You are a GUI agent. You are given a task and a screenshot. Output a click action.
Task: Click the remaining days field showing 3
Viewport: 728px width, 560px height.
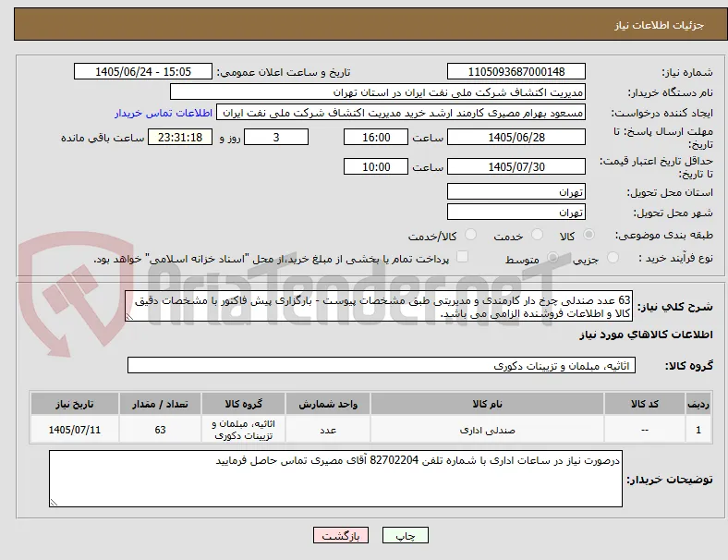pos(276,137)
